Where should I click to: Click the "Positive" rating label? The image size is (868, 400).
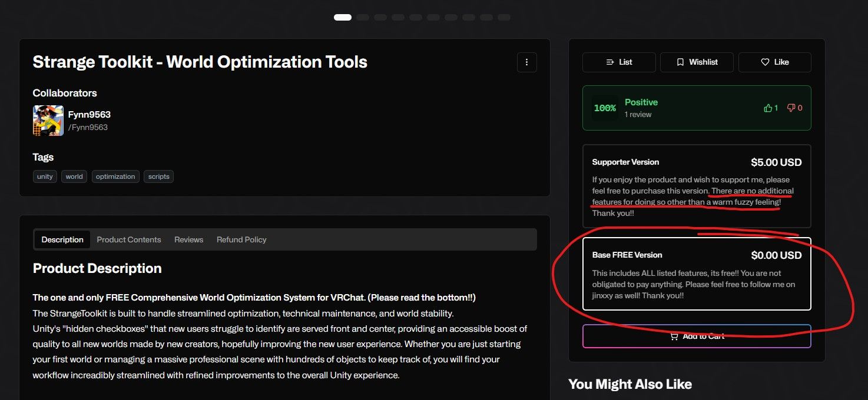tap(641, 102)
